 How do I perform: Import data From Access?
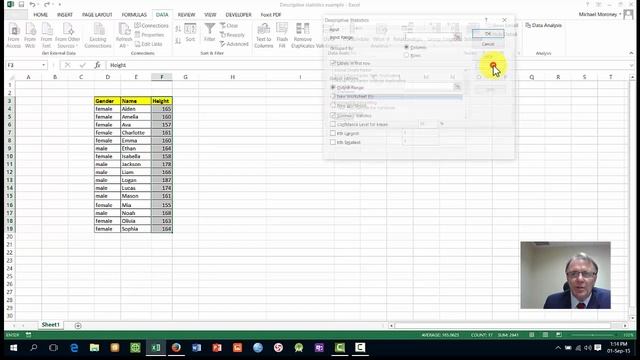tap(13, 36)
